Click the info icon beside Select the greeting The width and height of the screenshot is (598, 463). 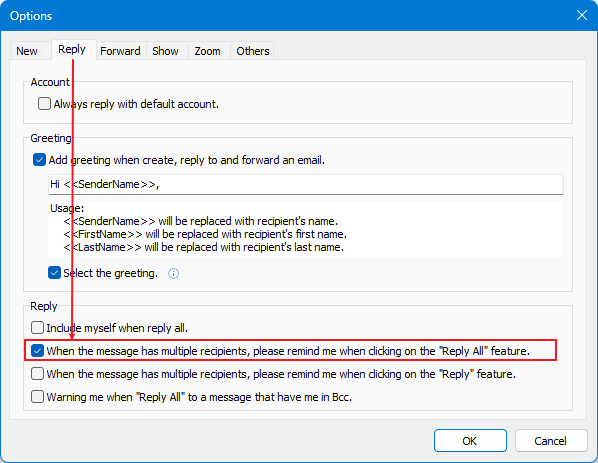point(173,273)
